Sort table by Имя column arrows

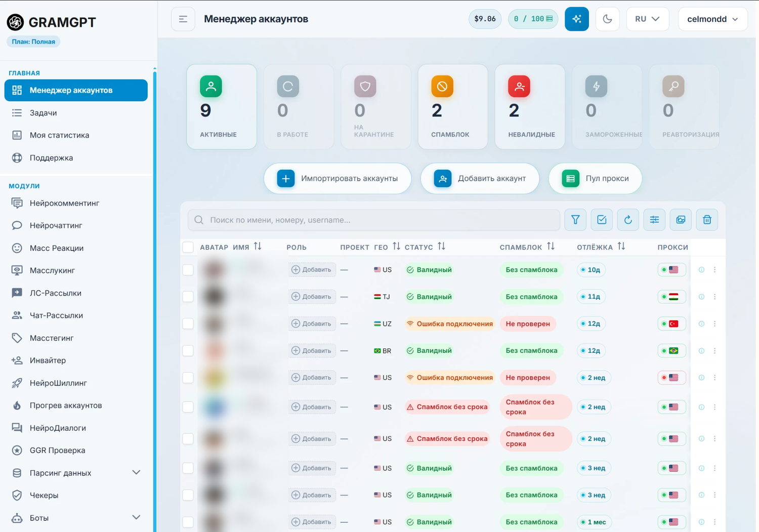258,247
